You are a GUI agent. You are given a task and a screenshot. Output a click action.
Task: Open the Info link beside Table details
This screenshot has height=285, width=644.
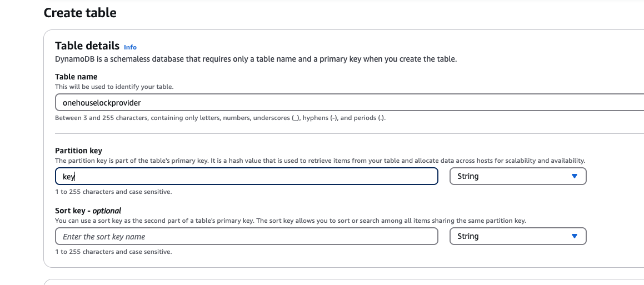(130, 47)
